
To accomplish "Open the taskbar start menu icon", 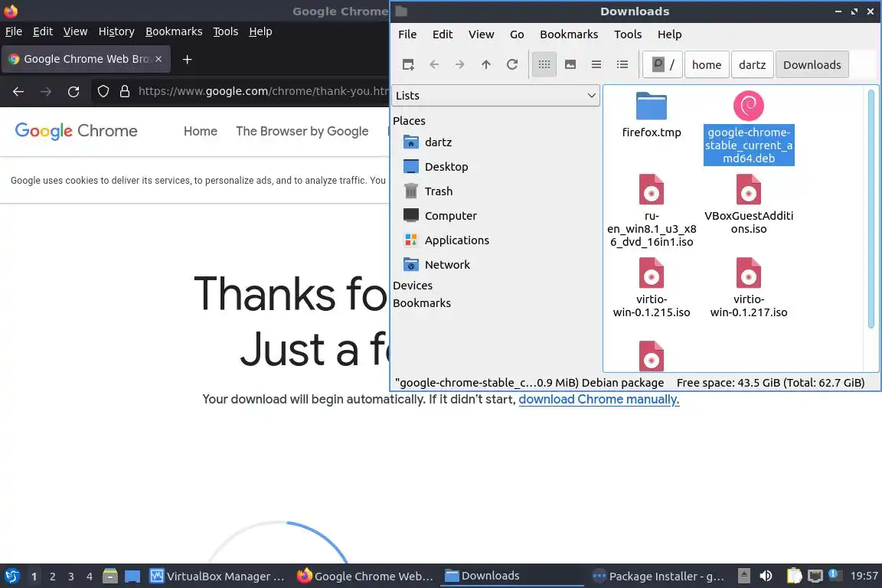I will 11,577.
